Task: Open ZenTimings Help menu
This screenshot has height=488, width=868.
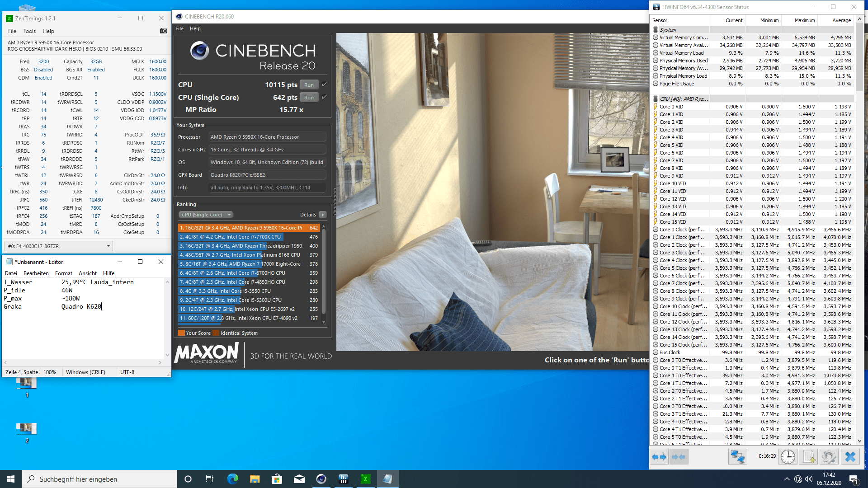Action: 48,31
